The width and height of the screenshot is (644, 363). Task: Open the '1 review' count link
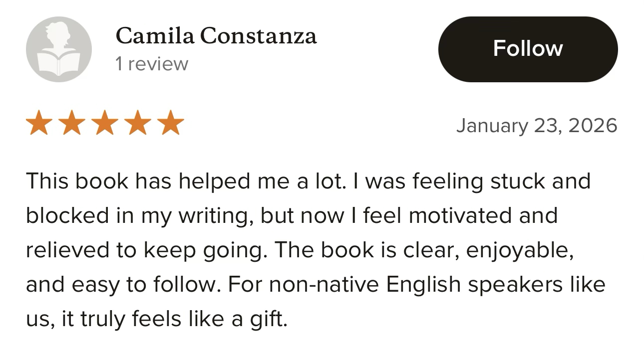pos(152,64)
